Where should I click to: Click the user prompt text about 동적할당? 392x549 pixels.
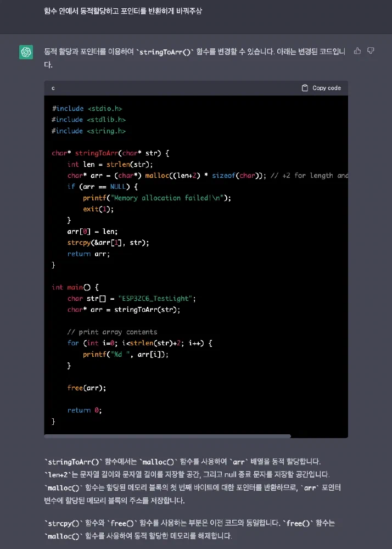123,11
